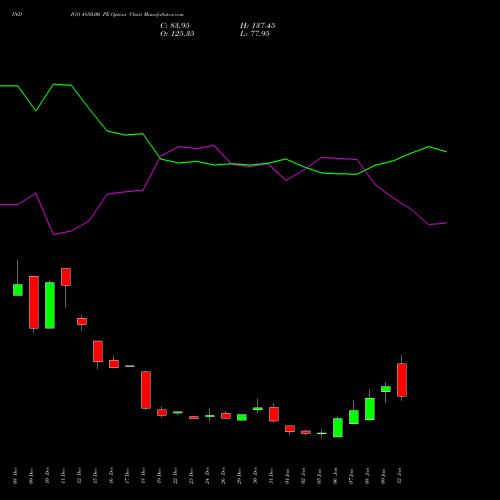Click the green candlestick for 29 Dec

tap(242, 417)
